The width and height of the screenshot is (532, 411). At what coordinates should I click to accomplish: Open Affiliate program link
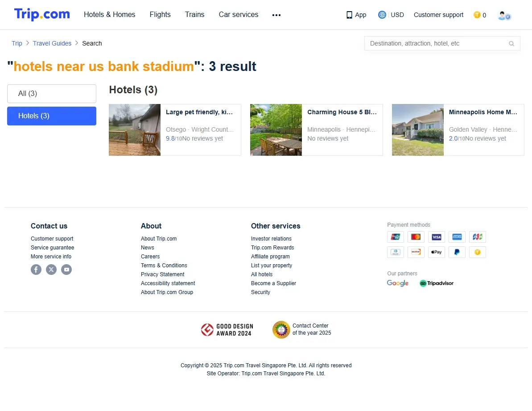270,257
